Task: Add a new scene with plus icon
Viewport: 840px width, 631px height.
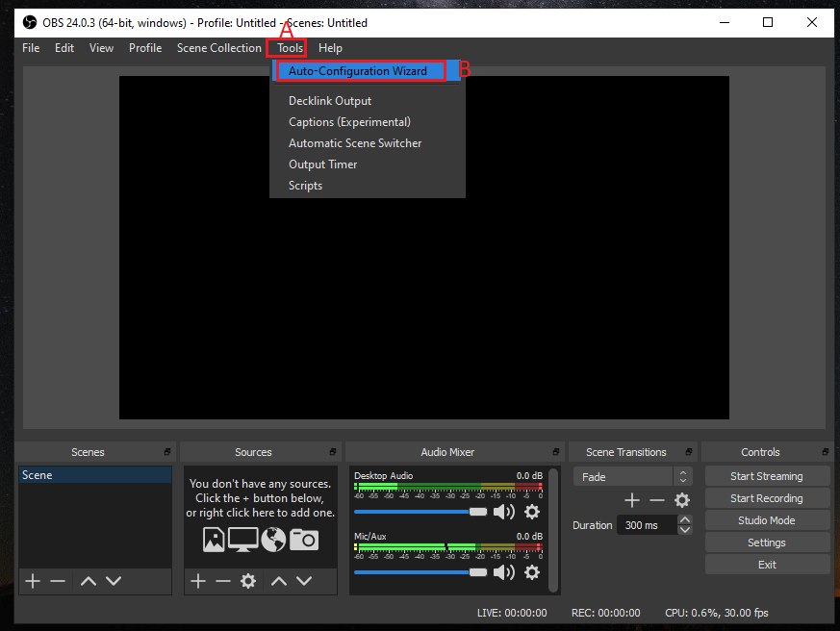Action: pos(33,581)
